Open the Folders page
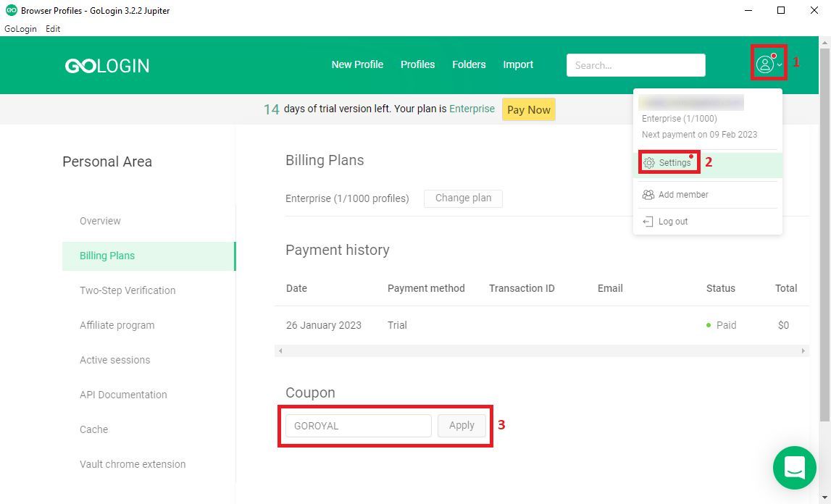 pyautogui.click(x=469, y=64)
